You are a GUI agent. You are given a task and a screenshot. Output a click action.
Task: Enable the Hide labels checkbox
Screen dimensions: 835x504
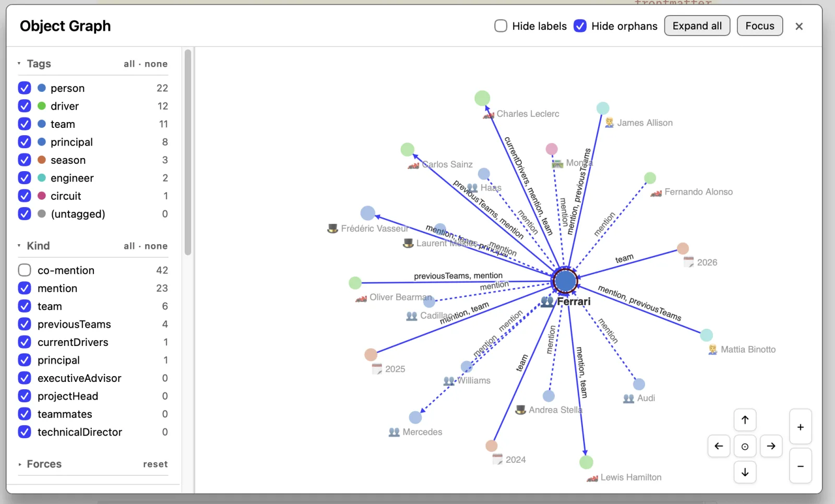point(500,26)
